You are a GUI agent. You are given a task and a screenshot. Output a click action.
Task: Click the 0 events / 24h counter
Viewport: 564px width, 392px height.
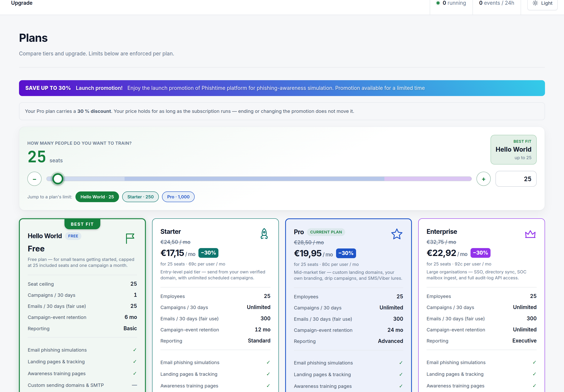496,3
